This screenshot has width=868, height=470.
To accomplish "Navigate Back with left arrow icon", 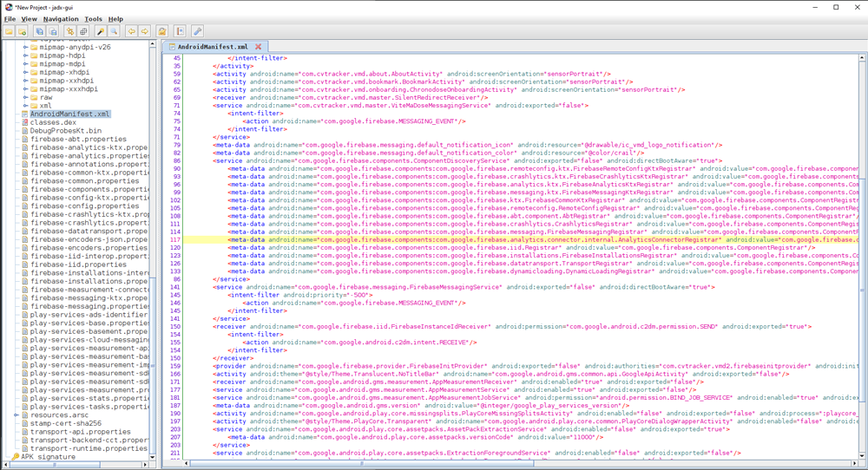I will point(132,31).
